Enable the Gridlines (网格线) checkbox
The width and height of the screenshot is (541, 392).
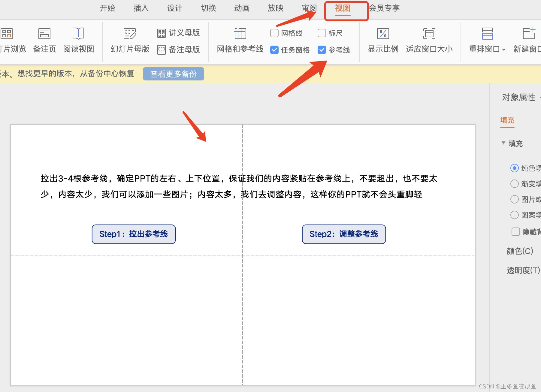(274, 33)
